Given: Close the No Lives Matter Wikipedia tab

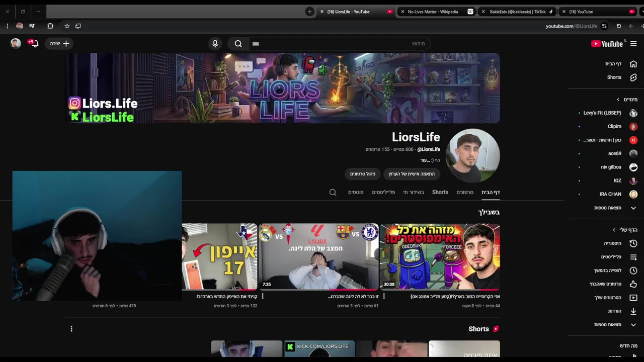Looking at the screenshot, I should [403, 12].
